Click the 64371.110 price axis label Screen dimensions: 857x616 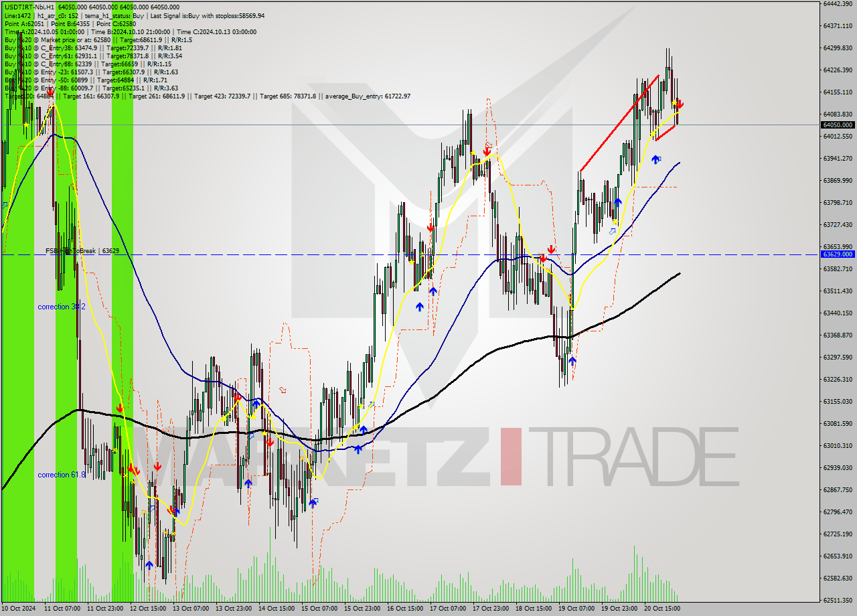tap(838, 25)
